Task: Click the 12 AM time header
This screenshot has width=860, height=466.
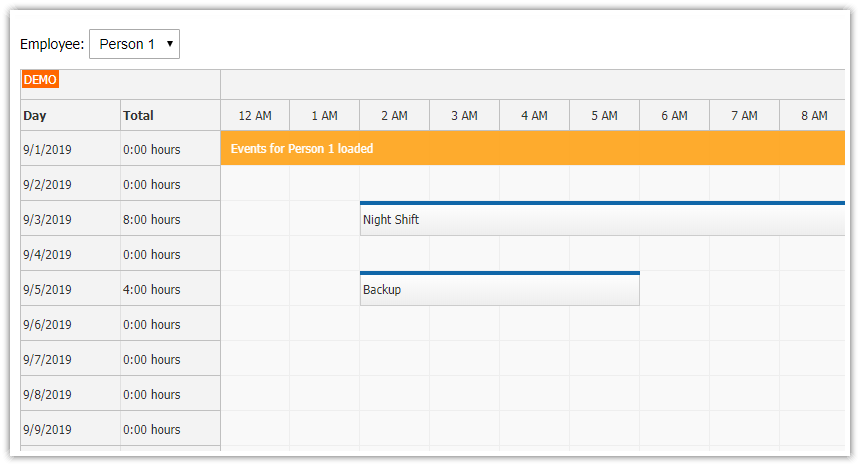Action: (255, 116)
